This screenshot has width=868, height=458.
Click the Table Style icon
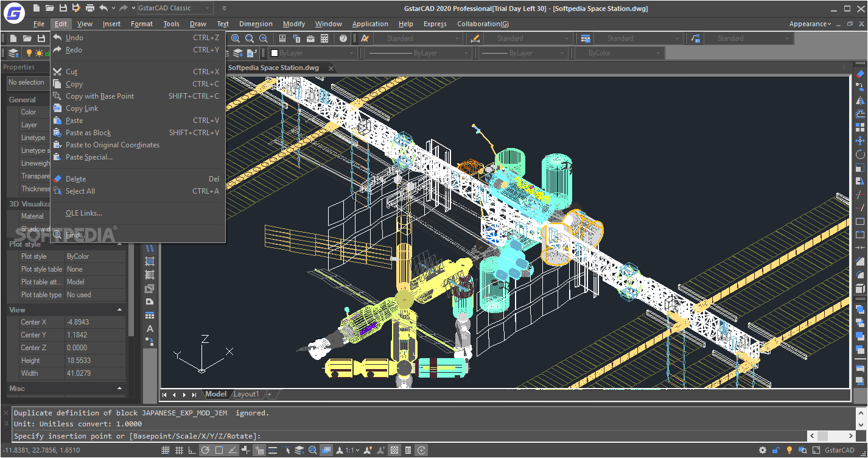(586, 38)
